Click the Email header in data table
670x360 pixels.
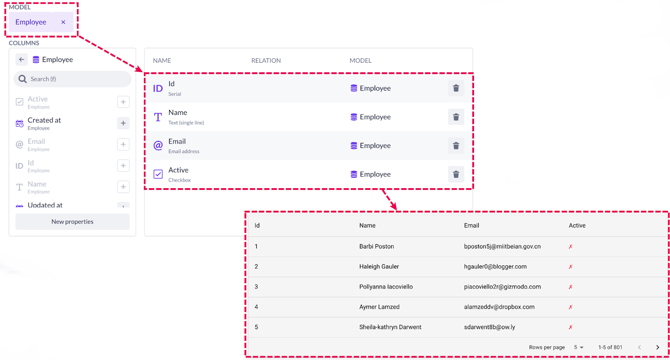coord(472,225)
